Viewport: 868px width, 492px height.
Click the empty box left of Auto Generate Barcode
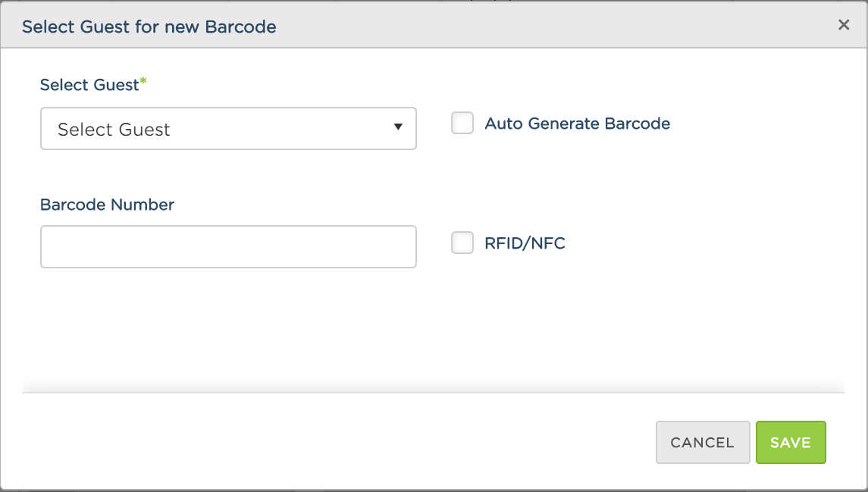point(462,123)
